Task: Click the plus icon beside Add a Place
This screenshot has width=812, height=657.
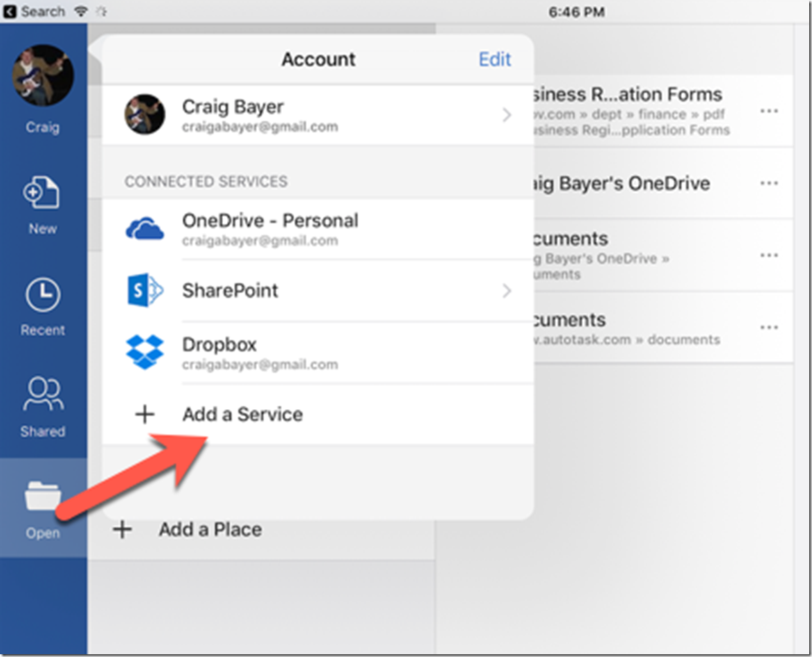Action: 123,529
